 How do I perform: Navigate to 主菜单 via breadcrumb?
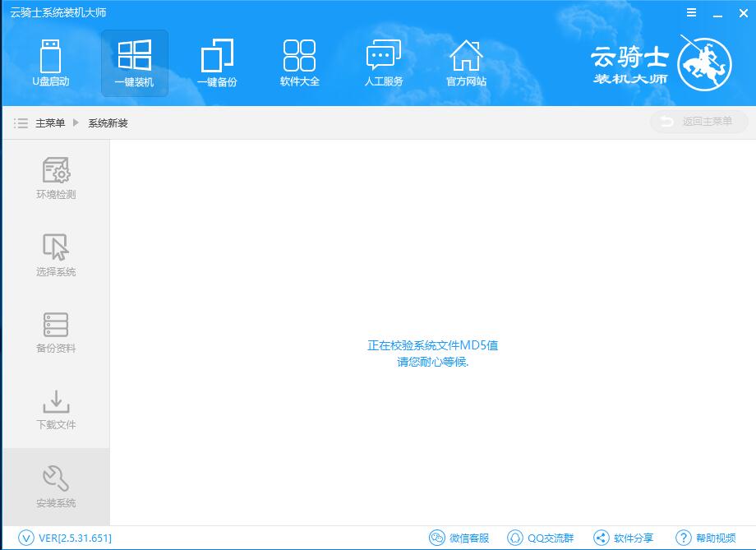point(50,122)
